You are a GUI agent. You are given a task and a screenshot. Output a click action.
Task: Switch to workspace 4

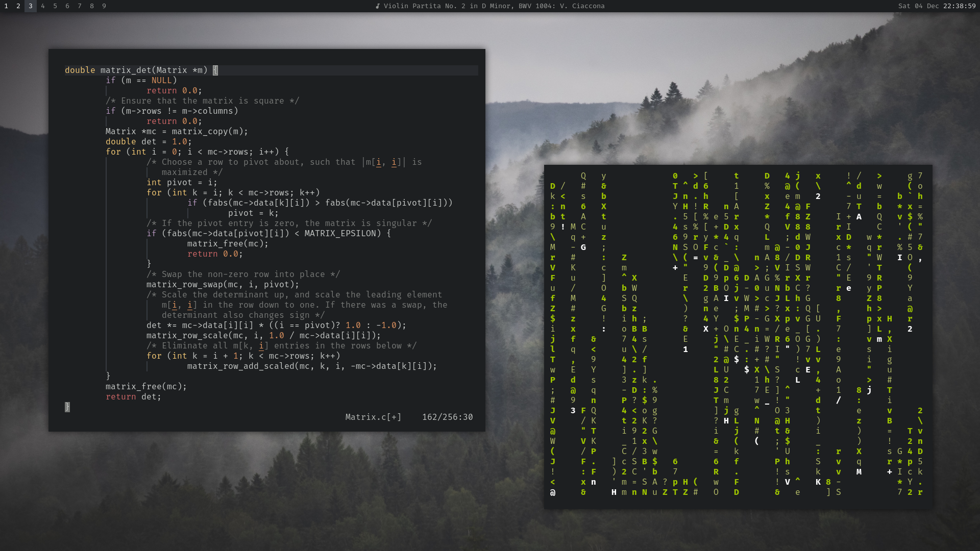43,6
